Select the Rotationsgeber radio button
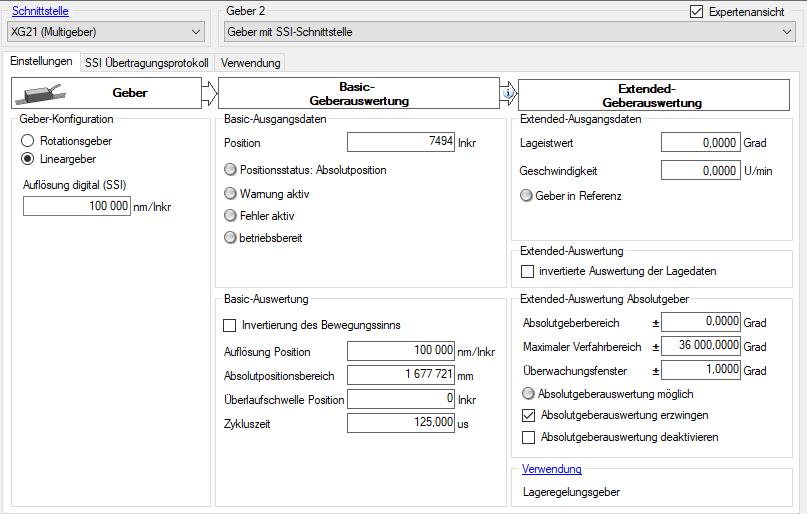 click(x=27, y=141)
